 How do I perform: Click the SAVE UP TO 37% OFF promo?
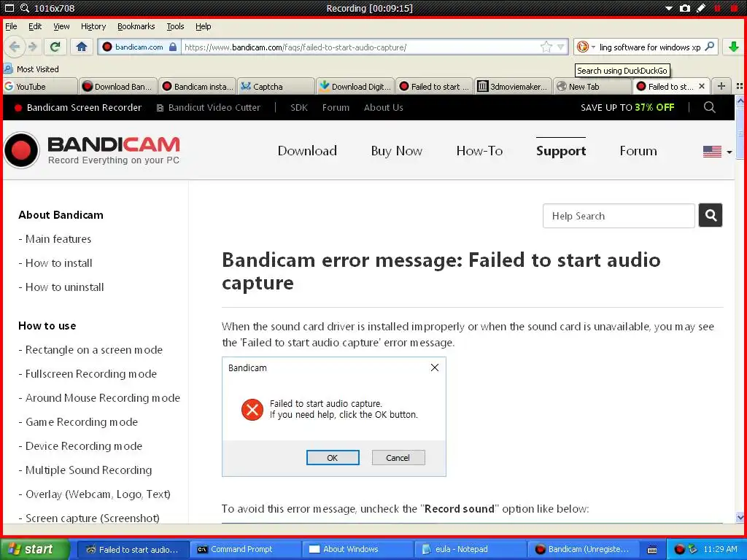[627, 108]
